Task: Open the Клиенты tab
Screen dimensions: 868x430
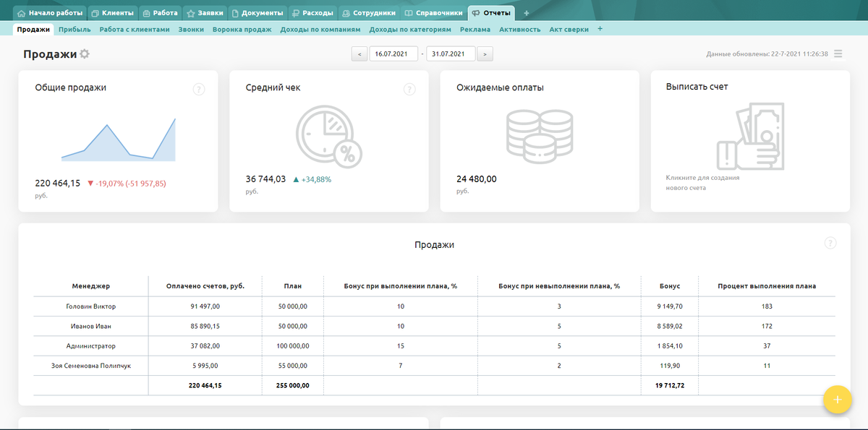Action: tap(111, 13)
